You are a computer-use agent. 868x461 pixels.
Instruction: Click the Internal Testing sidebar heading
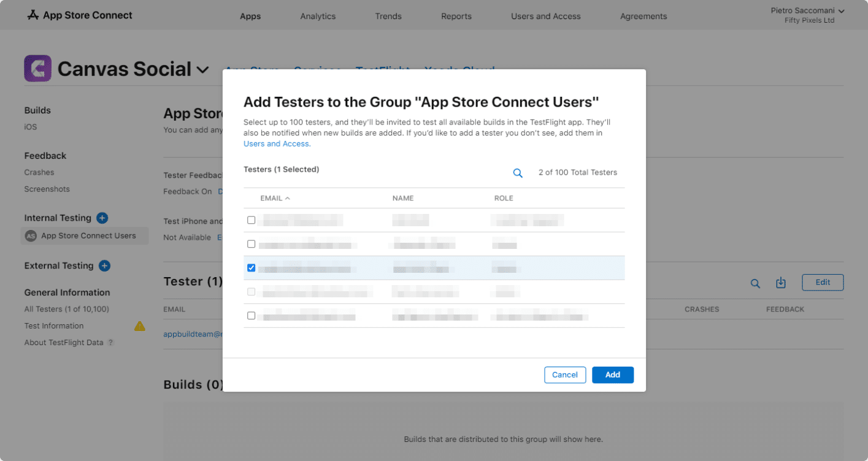pyautogui.click(x=58, y=218)
